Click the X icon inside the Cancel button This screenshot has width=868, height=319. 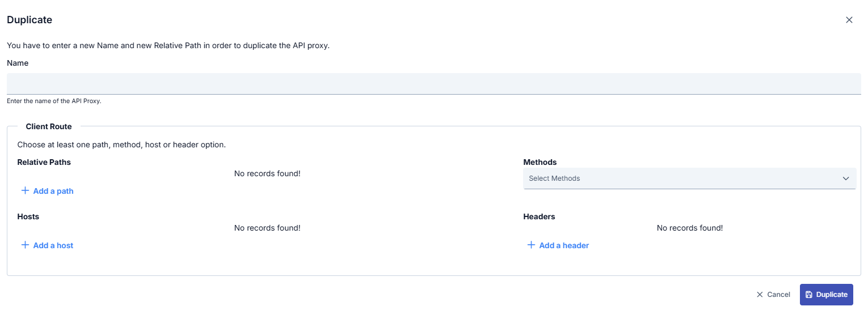(x=760, y=295)
